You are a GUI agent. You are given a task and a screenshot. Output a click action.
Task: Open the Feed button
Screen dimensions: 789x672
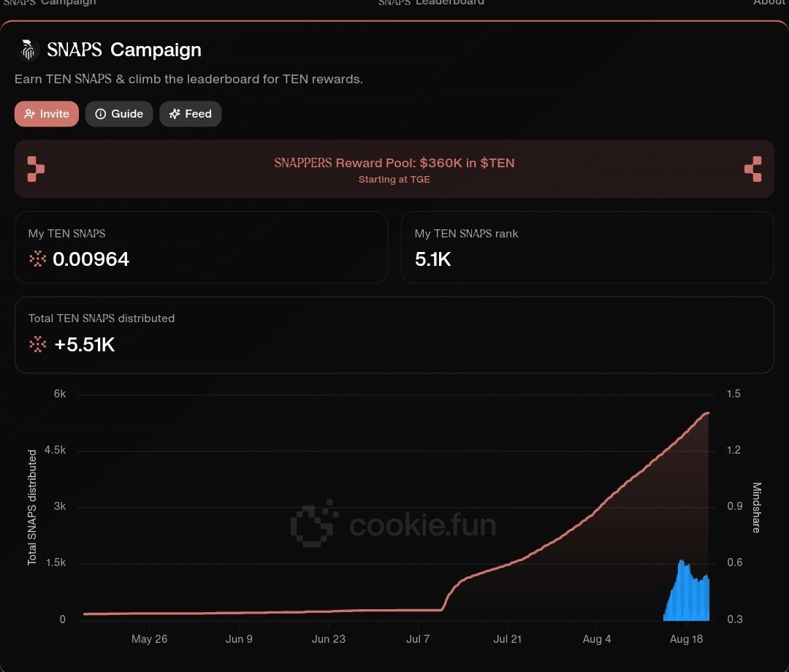190,114
